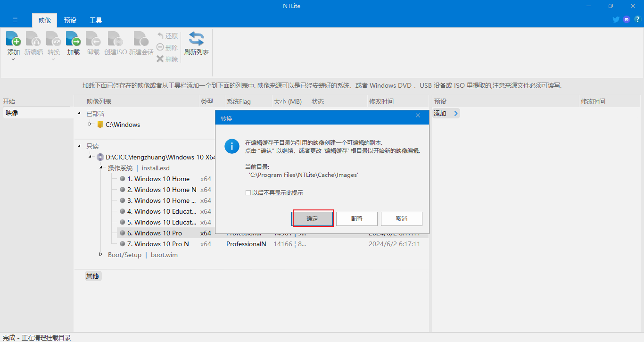This screenshot has height=342, width=644.
Task: Switch to the 工具 tab
Action: (96, 20)
